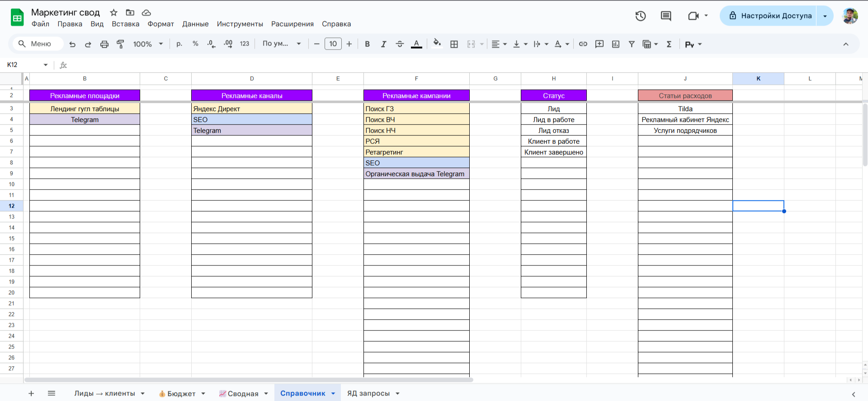This screenshot has height=401, width=868.
Task: Undo the last action
Action: [x=72, y=44]
